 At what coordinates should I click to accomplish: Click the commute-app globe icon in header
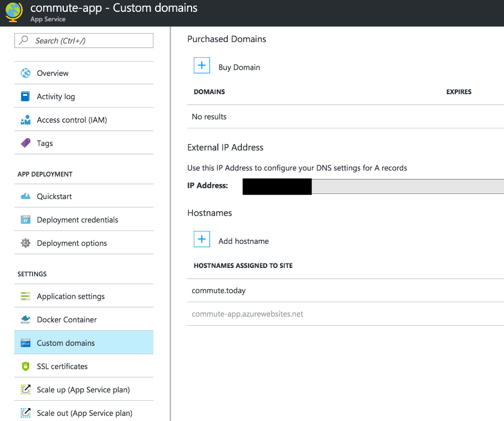(14, 12)
